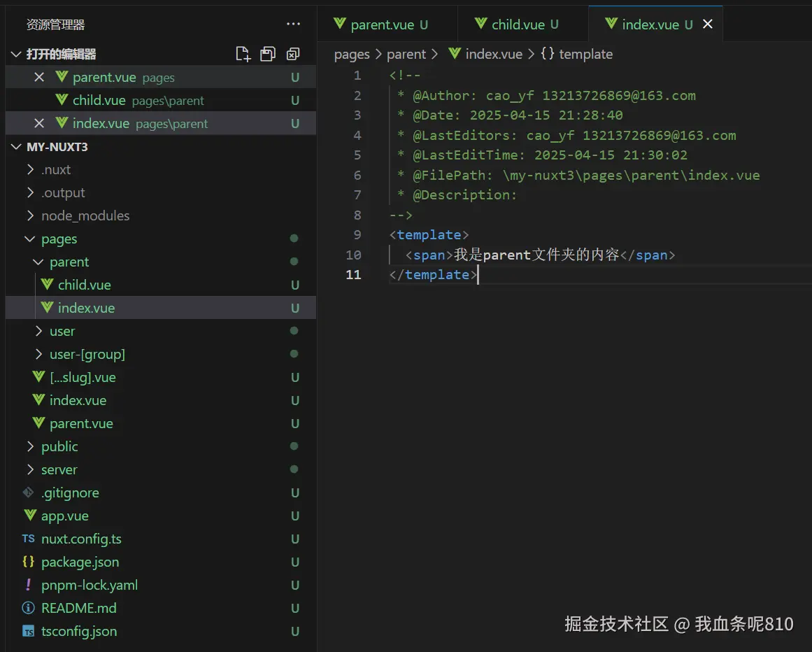Close parent.vue in open editors list
Screen dimensions: 812x652
click(39, 78)
